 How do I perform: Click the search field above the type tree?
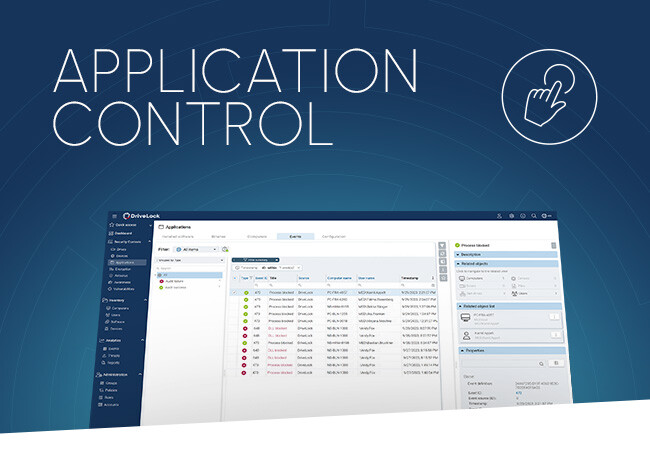189,268
